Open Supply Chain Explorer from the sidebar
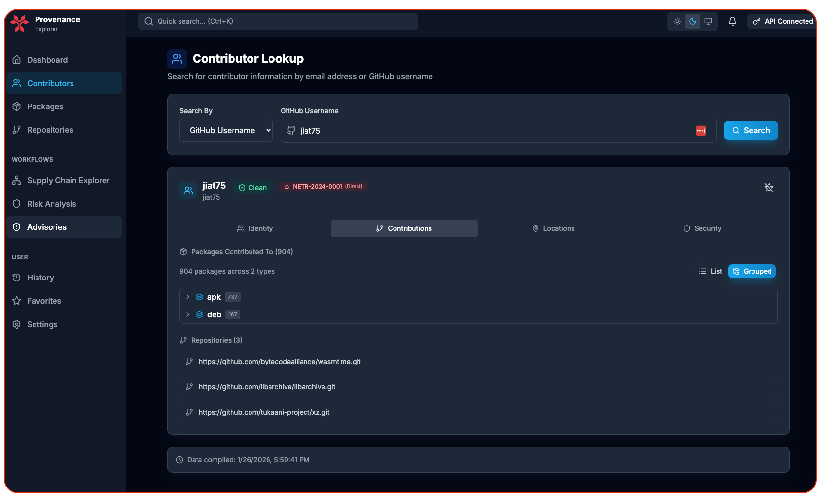Viewport: 824px width, 504px height. click(x=68, y=180)
